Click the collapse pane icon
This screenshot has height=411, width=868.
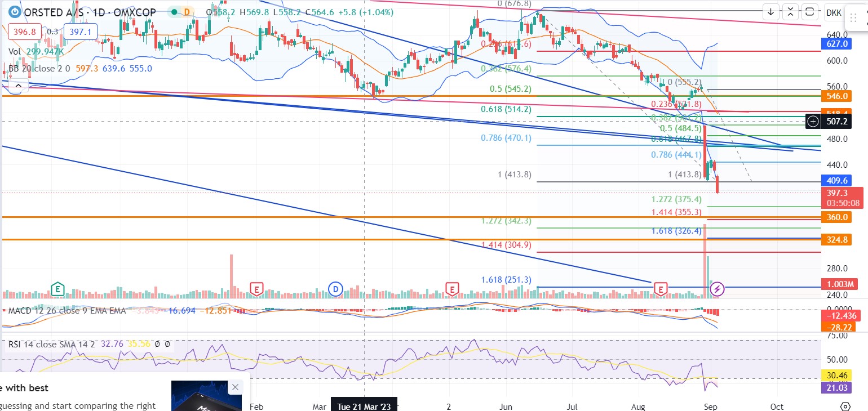[x=790, y=11]
